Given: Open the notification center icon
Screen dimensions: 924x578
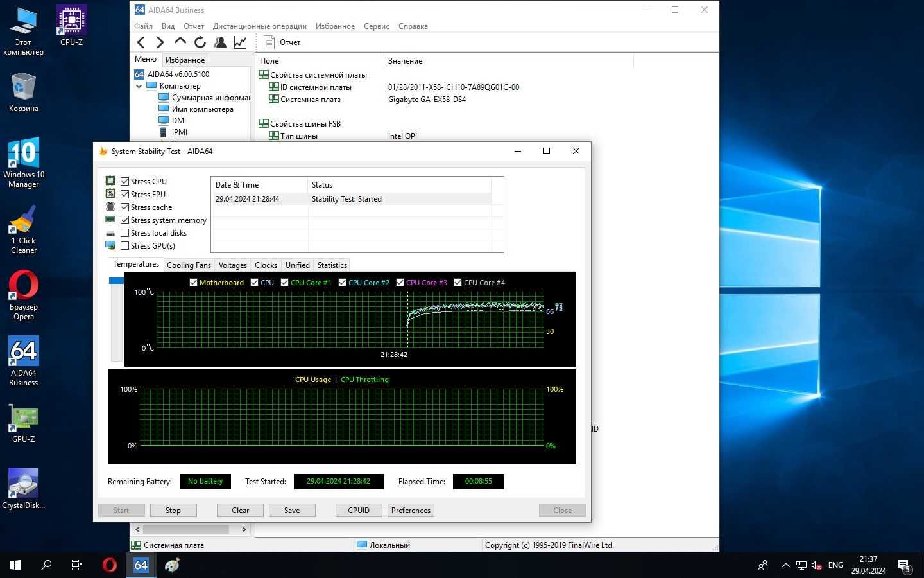Looking at the screenshot, I should [x=904, y=565].
